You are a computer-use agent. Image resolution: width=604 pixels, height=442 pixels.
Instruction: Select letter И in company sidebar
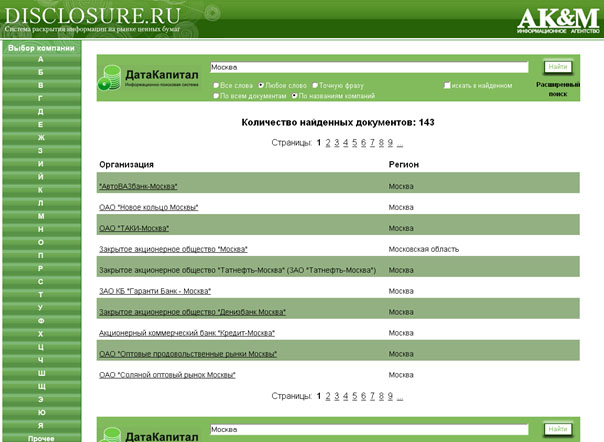(41, 164)
